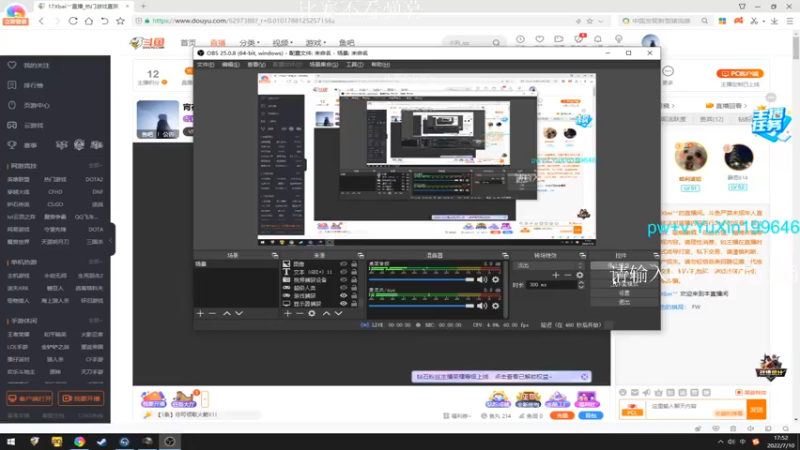Toggle lock on the image source

click(354, 264)
